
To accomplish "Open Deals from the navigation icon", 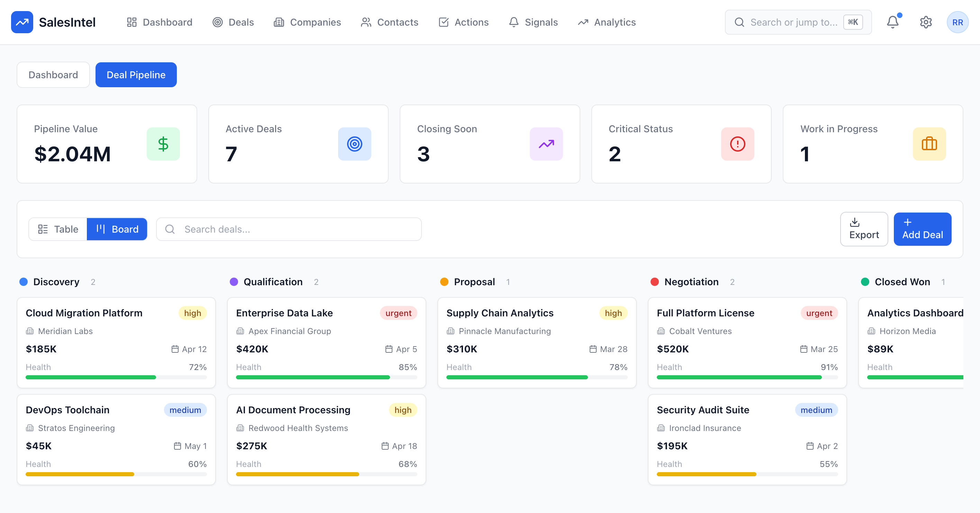I will coord(218,22).
